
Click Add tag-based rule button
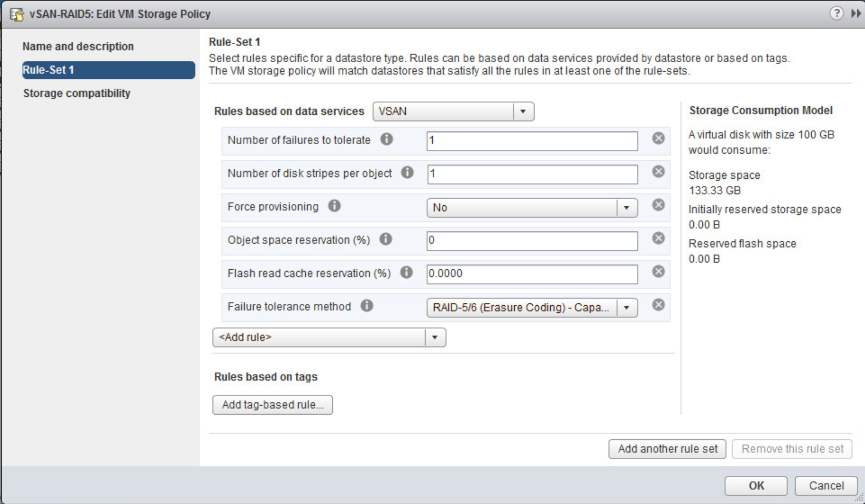pyautogui.click(x=273, y=405)
